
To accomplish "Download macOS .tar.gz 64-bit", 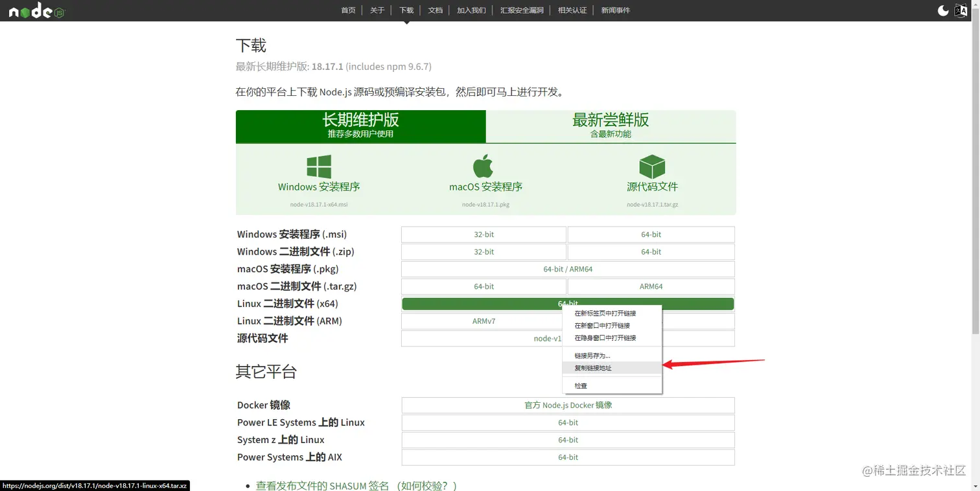I will 484,286.
